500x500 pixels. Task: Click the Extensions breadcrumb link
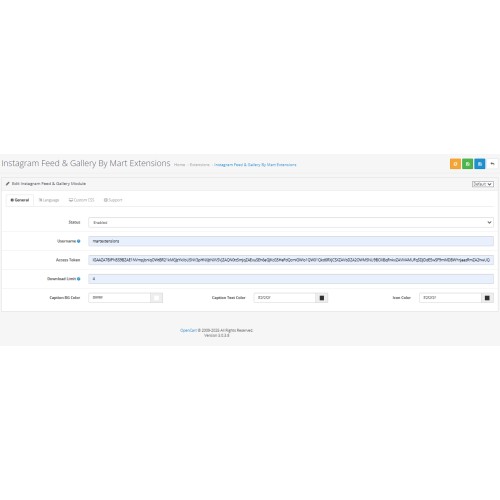click(x=199, y=165)
